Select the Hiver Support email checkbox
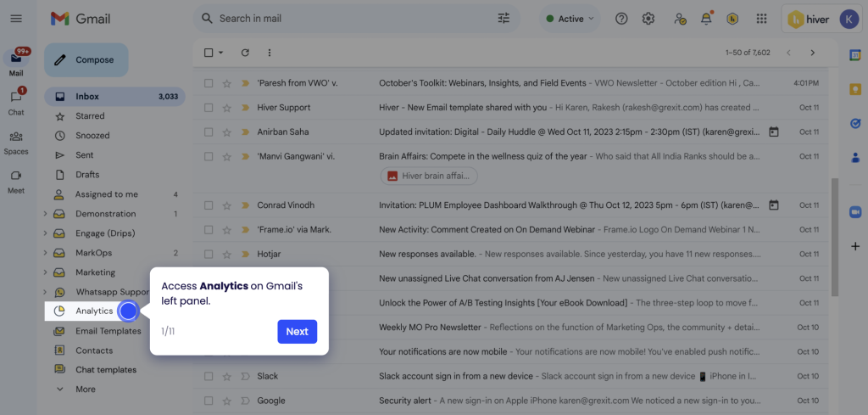The width and height of the screenshot is (868, 415). [x=209, y=108]
